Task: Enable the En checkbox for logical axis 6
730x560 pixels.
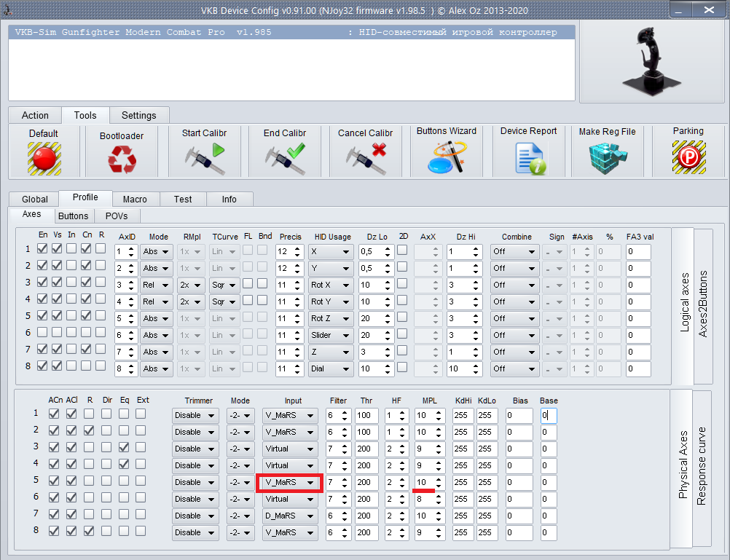Action: pos(43,332)
